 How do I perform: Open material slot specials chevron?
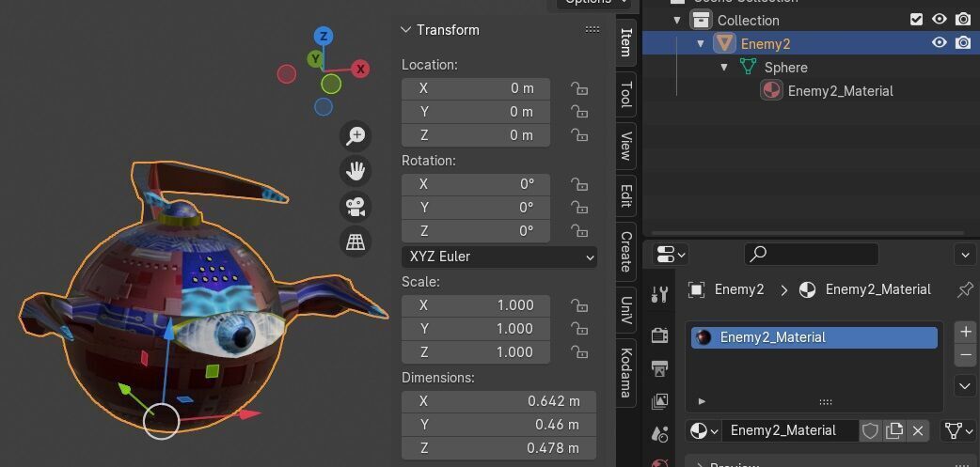click(x=966, y=386)
